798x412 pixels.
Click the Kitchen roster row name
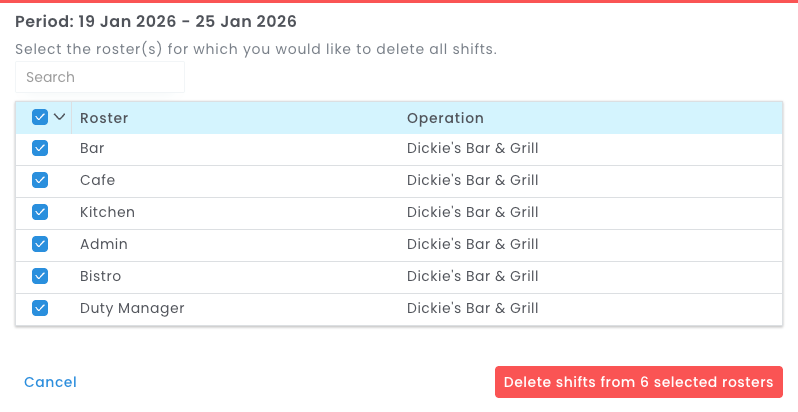point(107,212)
